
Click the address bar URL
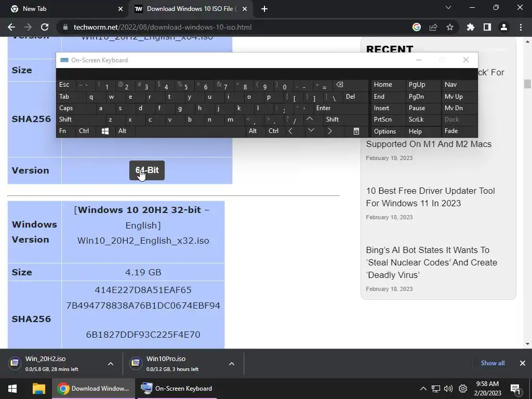point(163,27)
